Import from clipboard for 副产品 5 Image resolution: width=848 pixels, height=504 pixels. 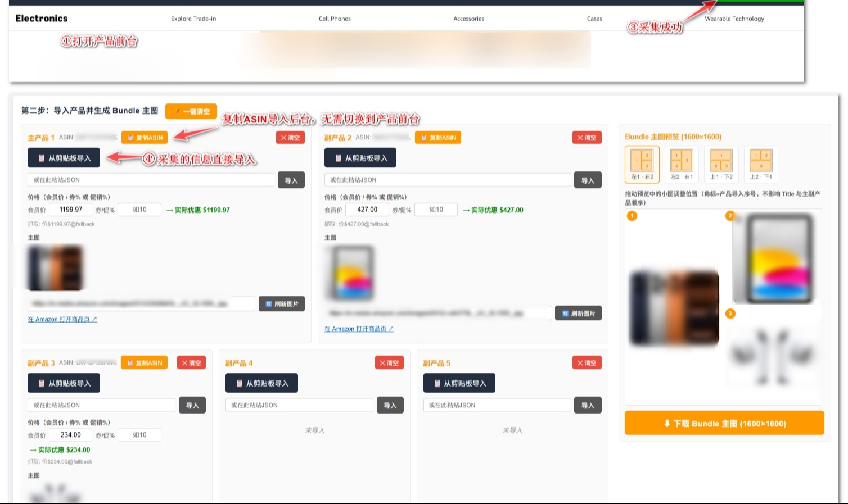point(459,383)
